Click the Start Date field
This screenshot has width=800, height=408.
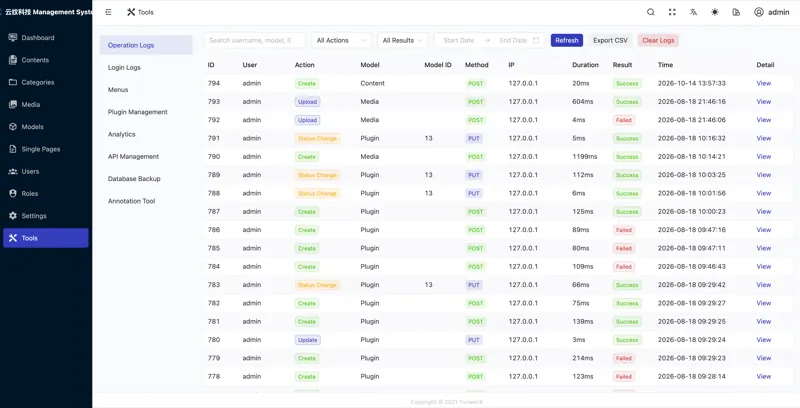[459, 40]
